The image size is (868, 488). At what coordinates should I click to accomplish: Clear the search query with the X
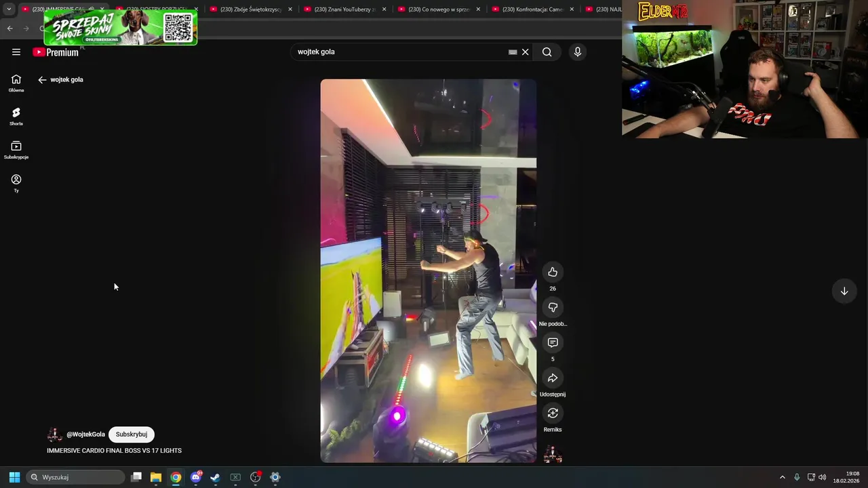tap(525, 52)
